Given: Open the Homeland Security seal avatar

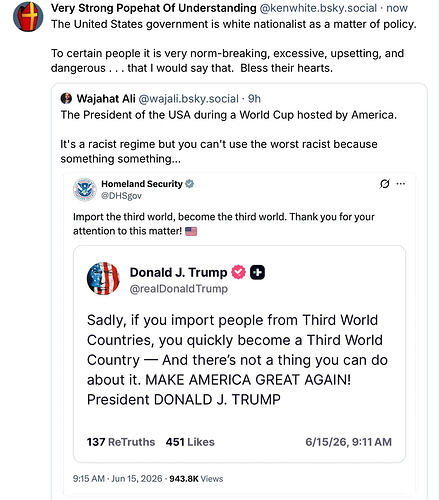Looking at the screenshot, I should (x=85, y=189).
